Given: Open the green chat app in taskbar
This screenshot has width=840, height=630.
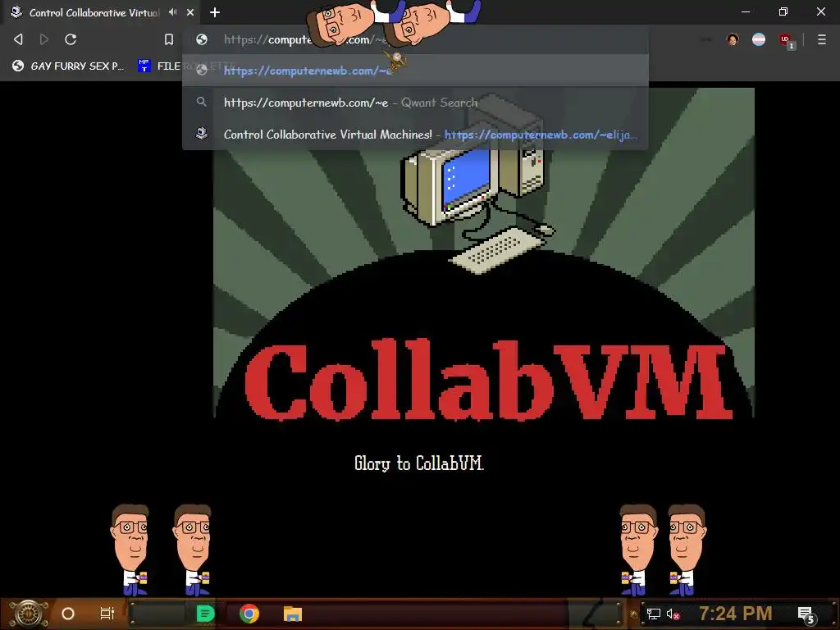Looking at the screenshot, I should (x=205, y=614).
